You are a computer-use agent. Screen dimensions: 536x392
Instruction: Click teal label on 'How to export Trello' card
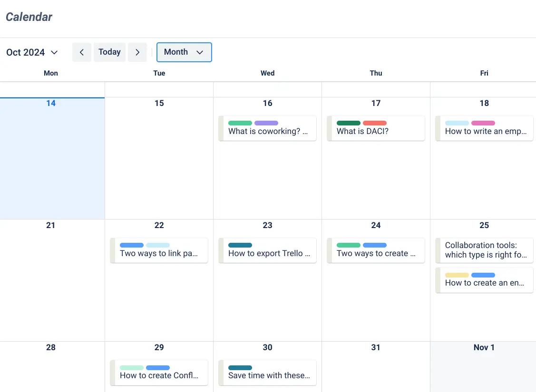pos(240,245)
